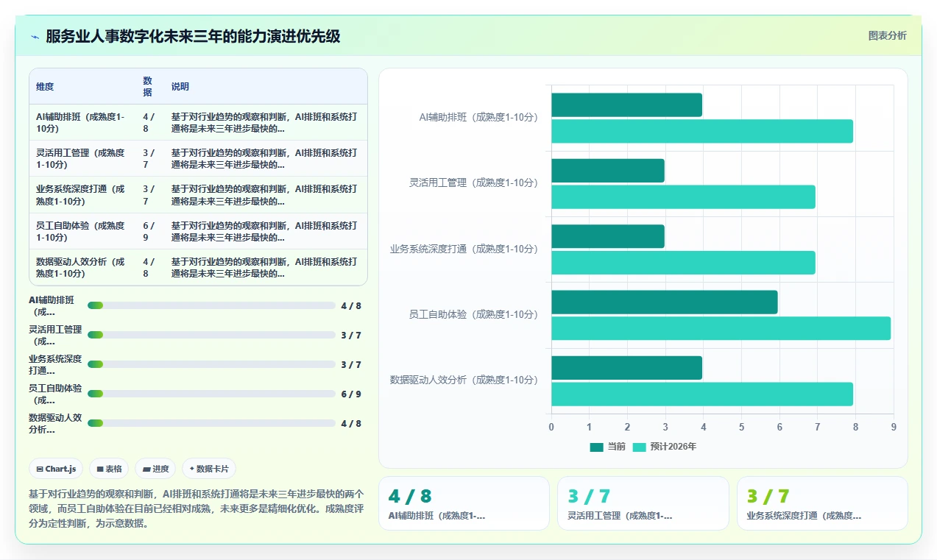Click the 数据驱动人效分析 axis label in chart
The image size is (937, 560).
point(464,380)
